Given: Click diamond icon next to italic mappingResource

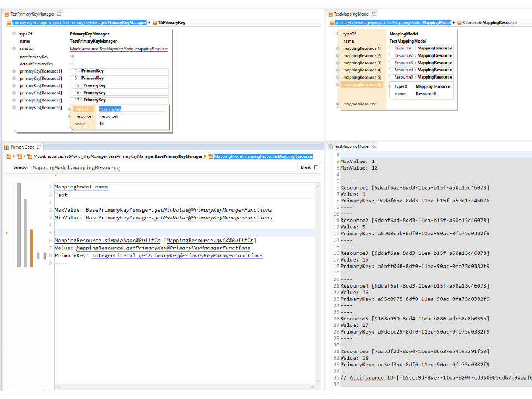Looking at the screenshot, I should 337,104.
